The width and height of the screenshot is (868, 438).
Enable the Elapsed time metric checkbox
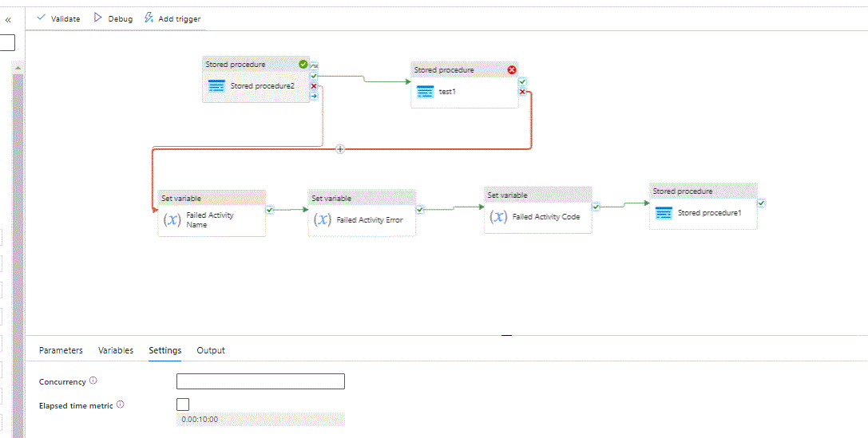click(x=183, y=404)
